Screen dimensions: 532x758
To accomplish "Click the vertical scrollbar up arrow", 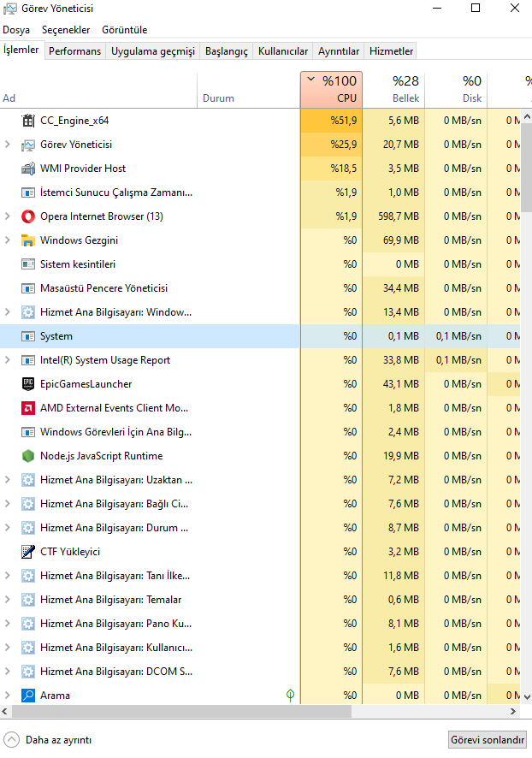I will point(527,116).
